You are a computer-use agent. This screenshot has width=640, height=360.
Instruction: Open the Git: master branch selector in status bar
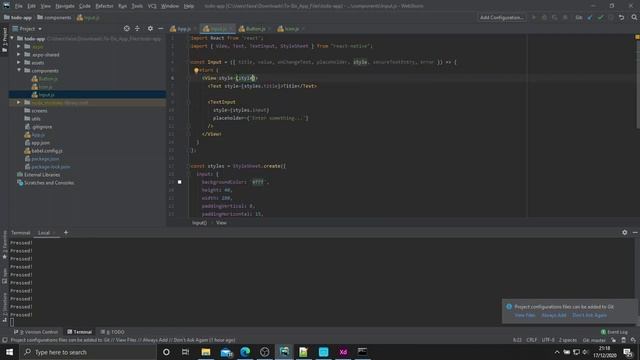pyautogui.click(x=594, y=340)
